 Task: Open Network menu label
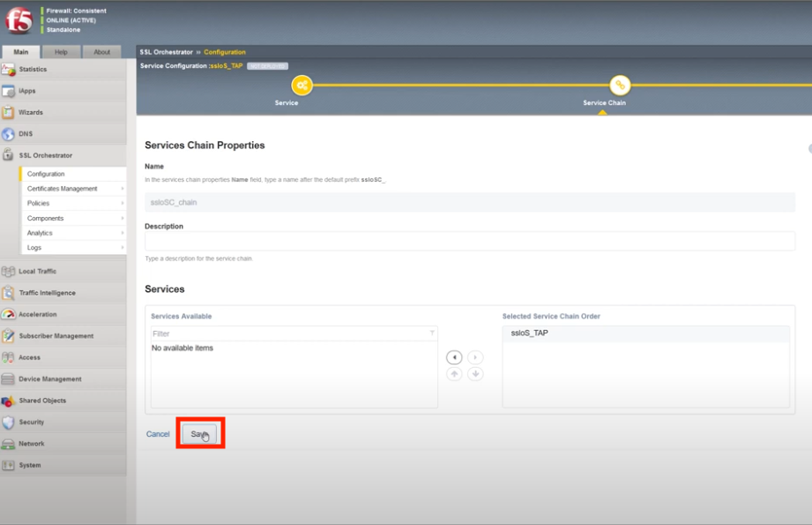click(32, 444)
